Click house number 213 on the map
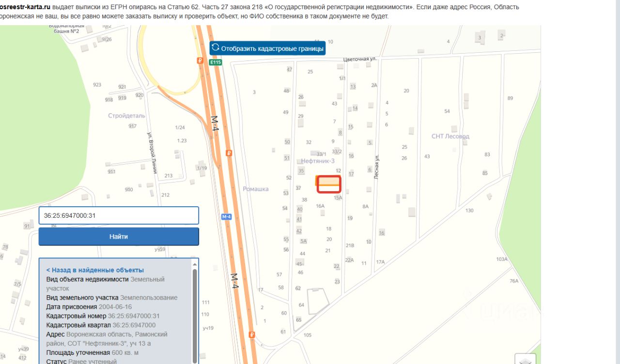The image size is (620, 364). [x=169, y=176]
